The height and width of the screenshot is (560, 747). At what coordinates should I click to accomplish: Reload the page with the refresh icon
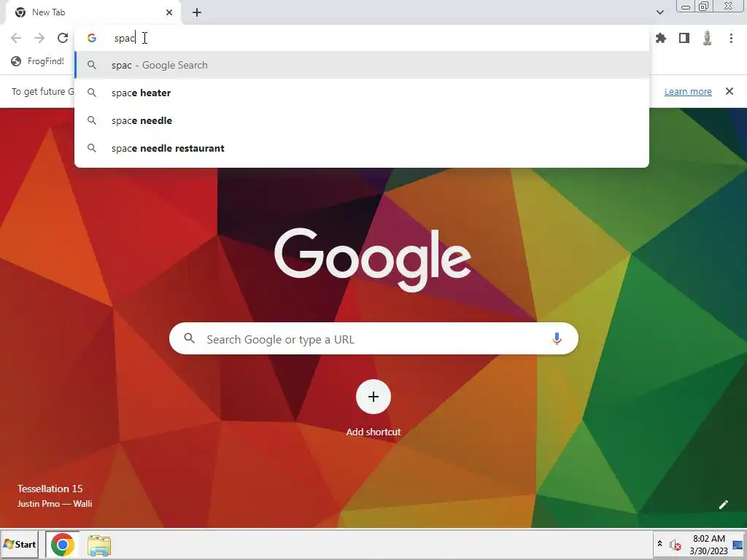[x=63, y=38]
